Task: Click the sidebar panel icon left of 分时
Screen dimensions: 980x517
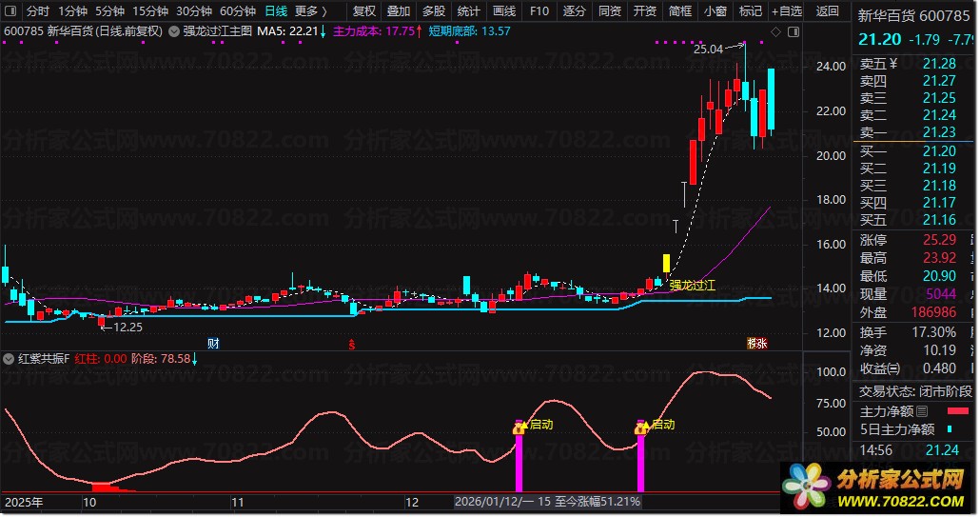Action: pyautogui.click(x=10, y=11)
